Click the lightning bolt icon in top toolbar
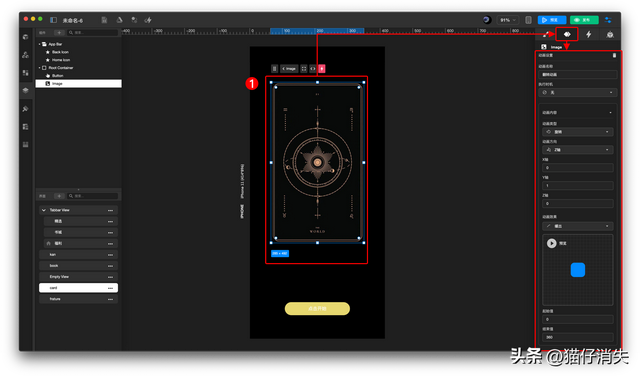The width and height of the screenshot is (640, 376). coord(148,20)
